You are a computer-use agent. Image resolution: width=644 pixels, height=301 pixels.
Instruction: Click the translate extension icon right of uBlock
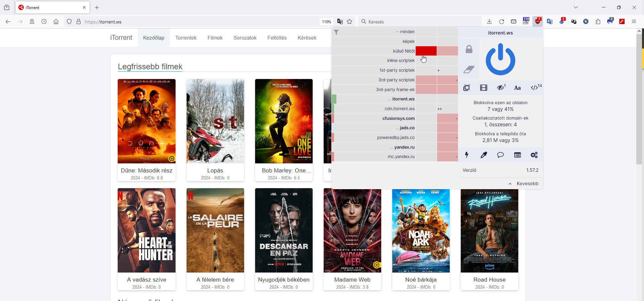[549, 21]
